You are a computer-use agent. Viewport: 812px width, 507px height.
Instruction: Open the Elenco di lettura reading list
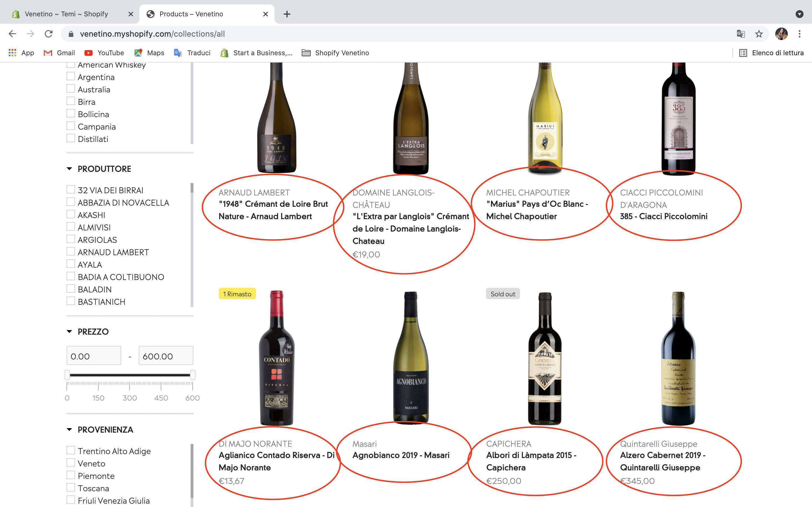[x=771, y=53]
